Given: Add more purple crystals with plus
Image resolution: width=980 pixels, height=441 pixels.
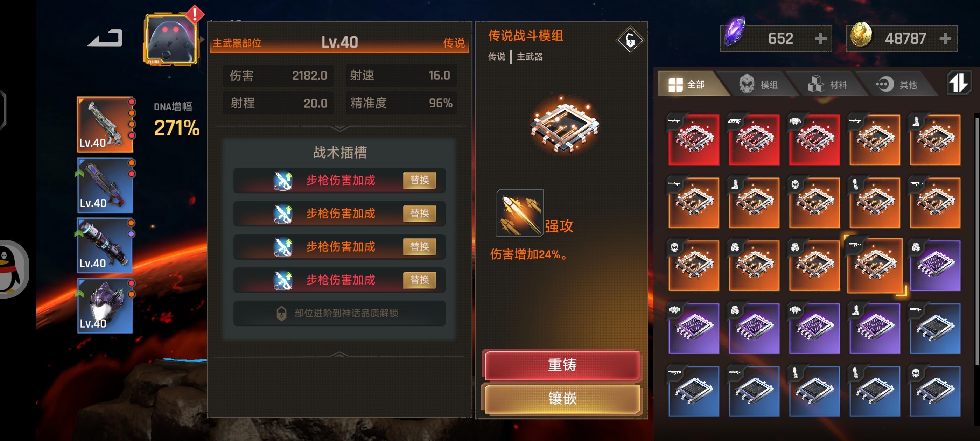Looking at the screenshot, I should tap(820, 38).
